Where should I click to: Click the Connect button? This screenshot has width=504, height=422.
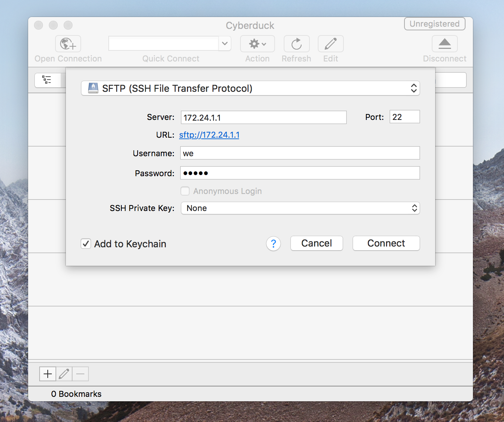click(386, 243)
